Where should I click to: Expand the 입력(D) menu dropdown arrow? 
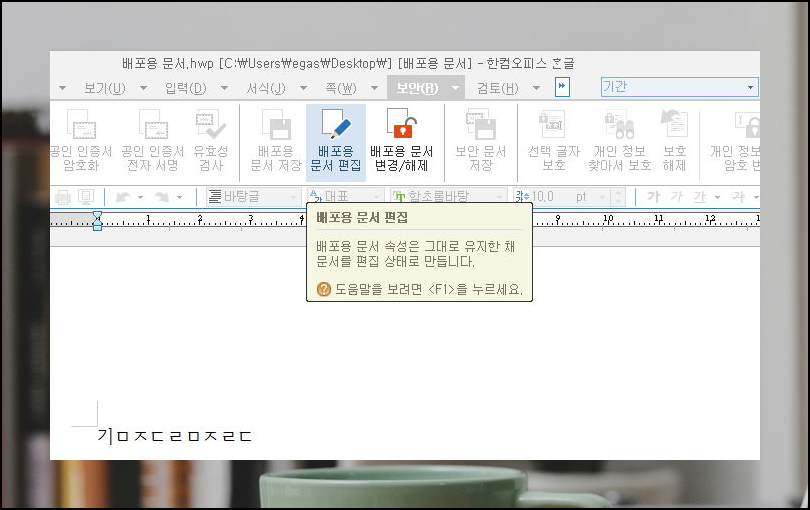(225, 88)
